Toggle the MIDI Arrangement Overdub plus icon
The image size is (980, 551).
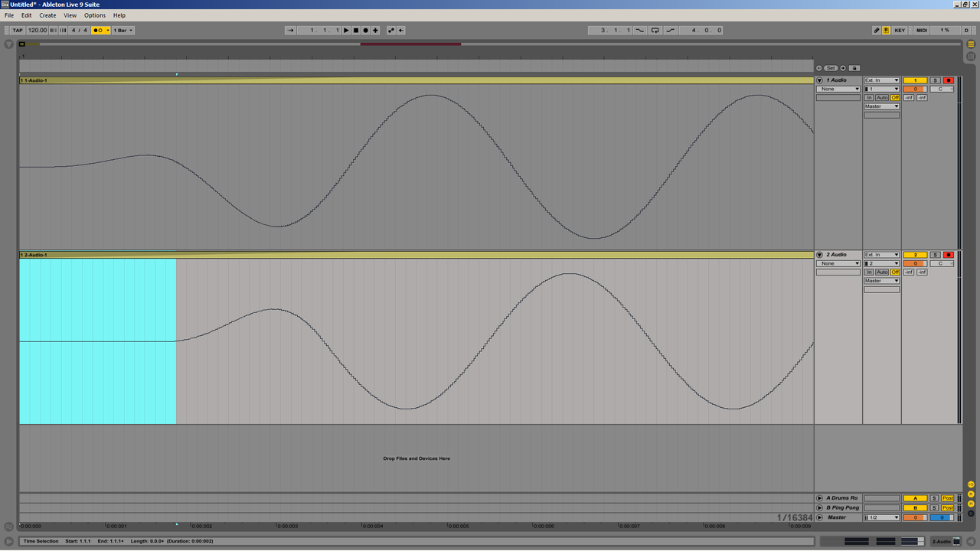click(375, 31)
